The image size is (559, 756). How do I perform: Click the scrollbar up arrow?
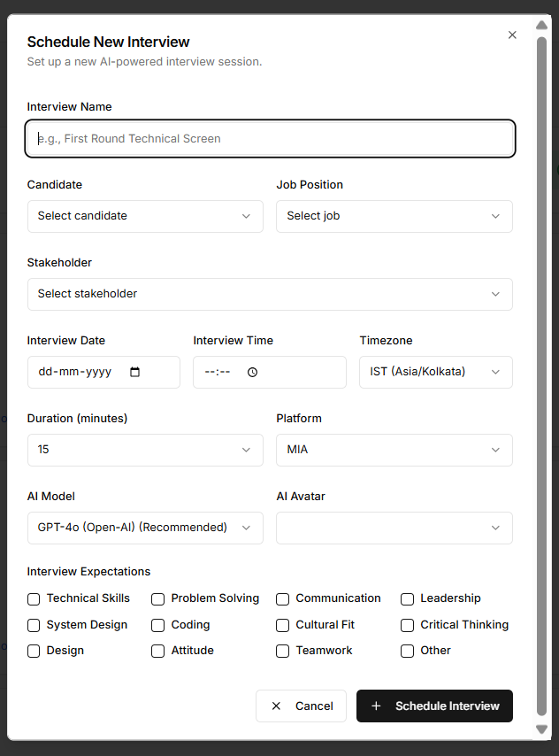(541, 25)
